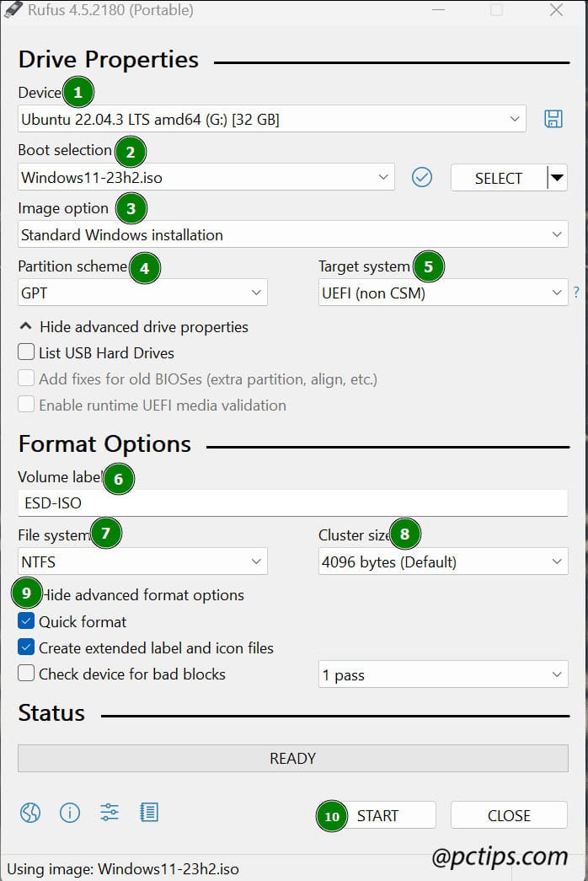This screenshot has width=588, height=881.
Task: Show the Rufus log panel
Action: click(148, 813)
